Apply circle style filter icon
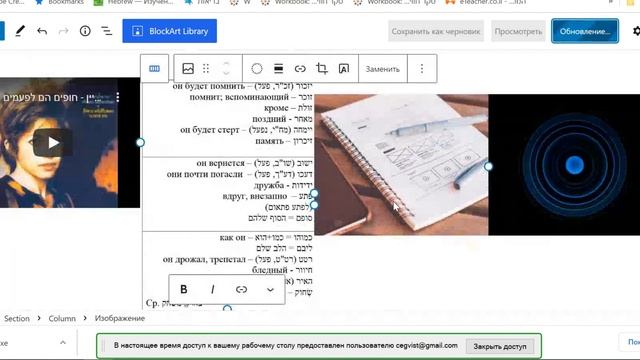The height and width of the screenshot is (360, 640). click(256, 69)
